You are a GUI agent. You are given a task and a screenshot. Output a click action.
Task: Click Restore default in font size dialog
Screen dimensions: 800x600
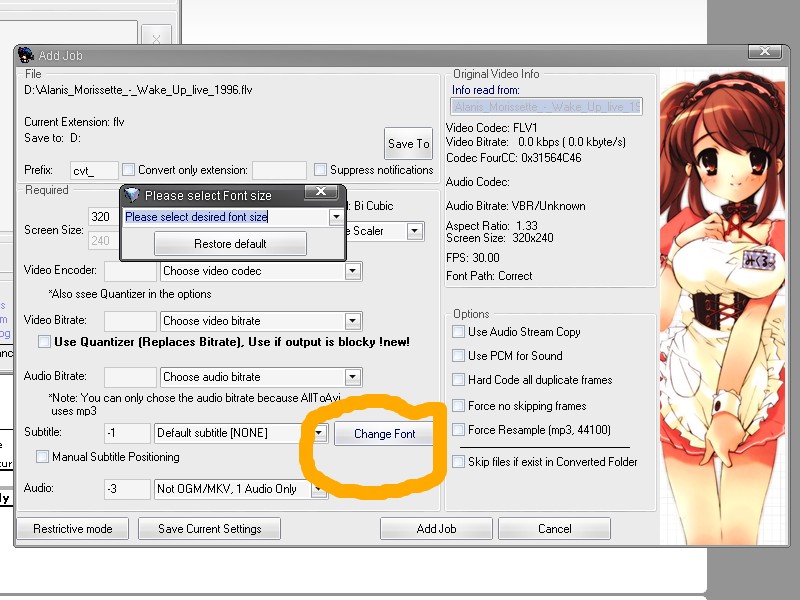coord(230,244)
